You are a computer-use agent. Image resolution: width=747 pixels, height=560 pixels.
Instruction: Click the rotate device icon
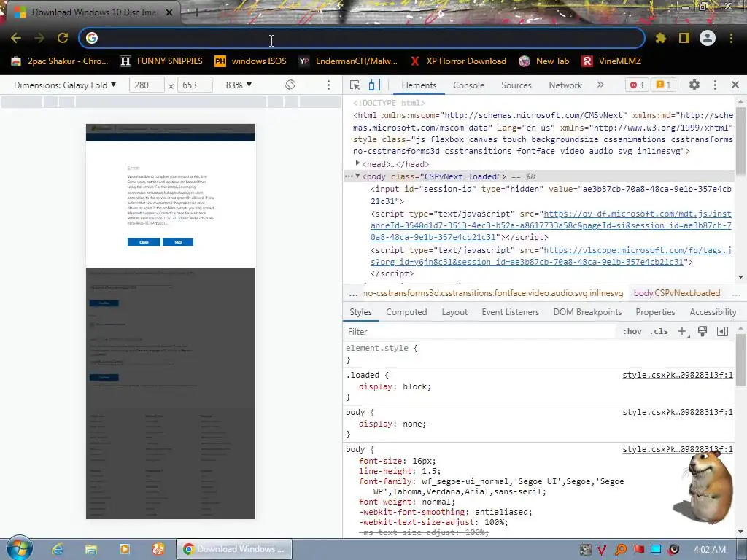290,85
